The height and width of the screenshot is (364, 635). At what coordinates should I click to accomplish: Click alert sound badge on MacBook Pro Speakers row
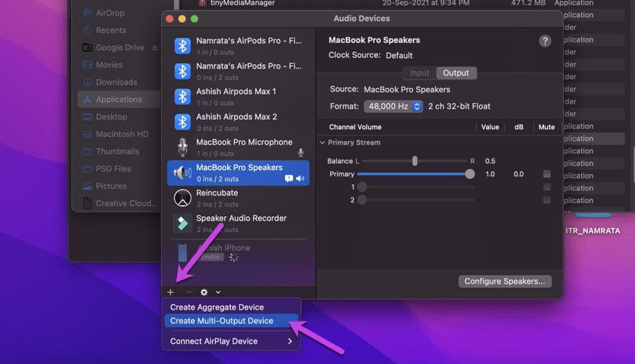pyautogui.click(x=289, y=178)
